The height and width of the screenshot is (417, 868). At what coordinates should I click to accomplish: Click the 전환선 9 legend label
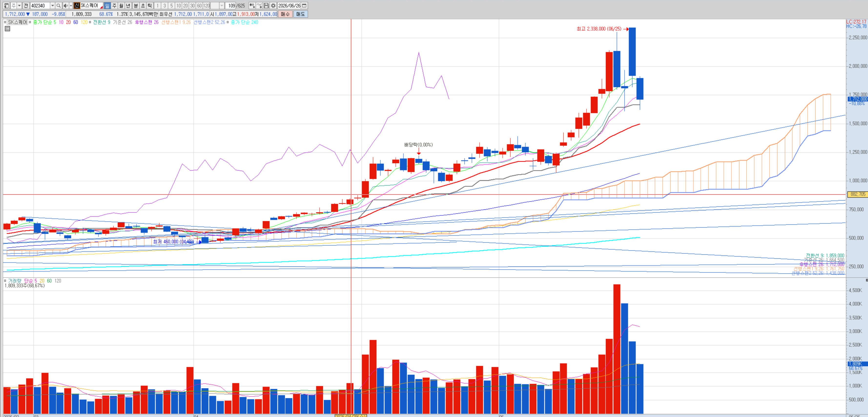(x=102, y=22)
